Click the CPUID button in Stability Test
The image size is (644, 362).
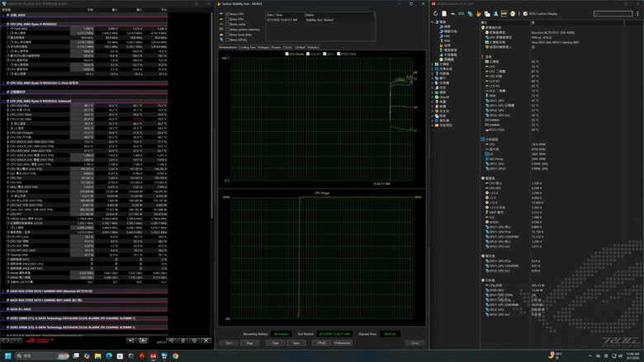point(322,343)
